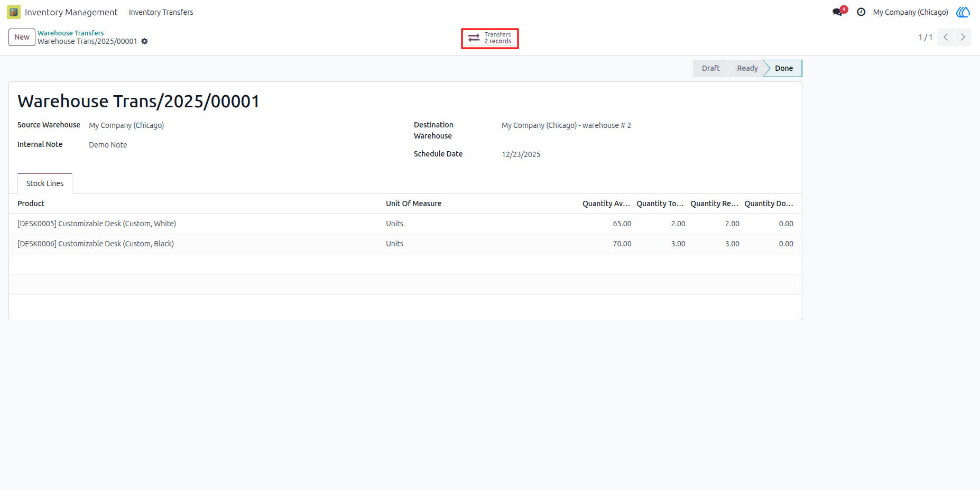Click Units cell in DESK0005 row
The height and width of the screenshot is (490, 980).
coord(394,224)
